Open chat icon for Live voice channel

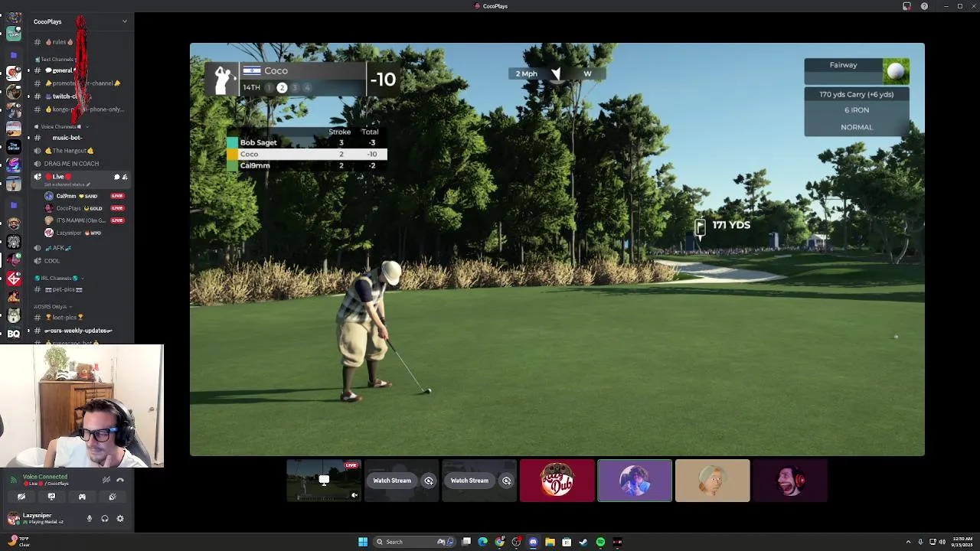click(x=116, y=177)
